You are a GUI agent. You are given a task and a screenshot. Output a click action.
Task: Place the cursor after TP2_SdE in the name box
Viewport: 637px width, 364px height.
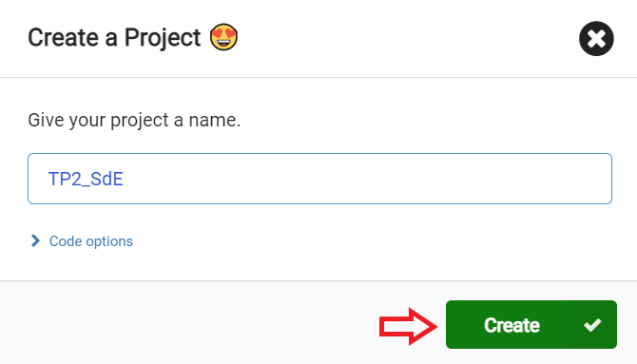click(125, 180)
